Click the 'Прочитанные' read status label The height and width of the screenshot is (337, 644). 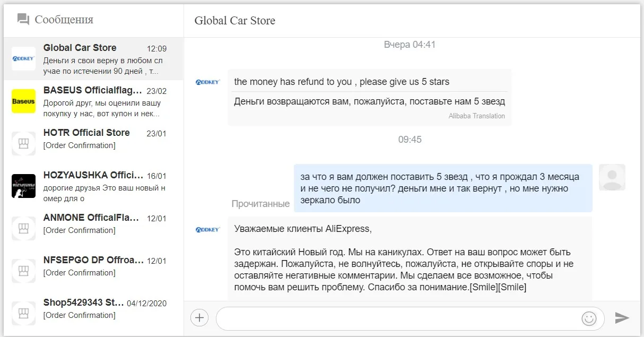click(260, 204)
